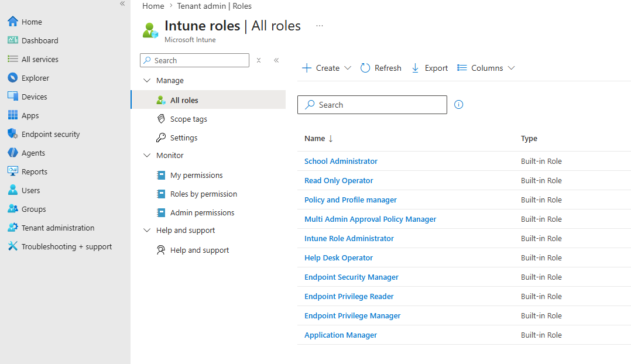
Task: Click the Apps grid icon
Action: pos(13,115)
